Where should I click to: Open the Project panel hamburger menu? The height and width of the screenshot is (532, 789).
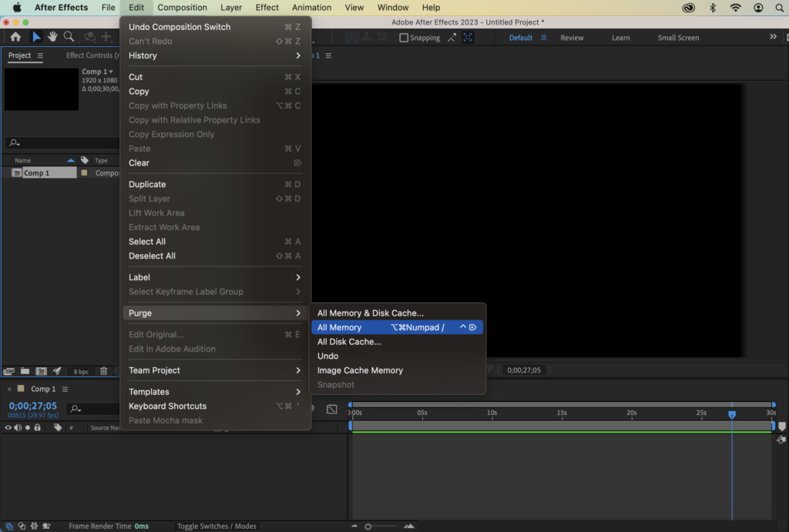point(40,55)
